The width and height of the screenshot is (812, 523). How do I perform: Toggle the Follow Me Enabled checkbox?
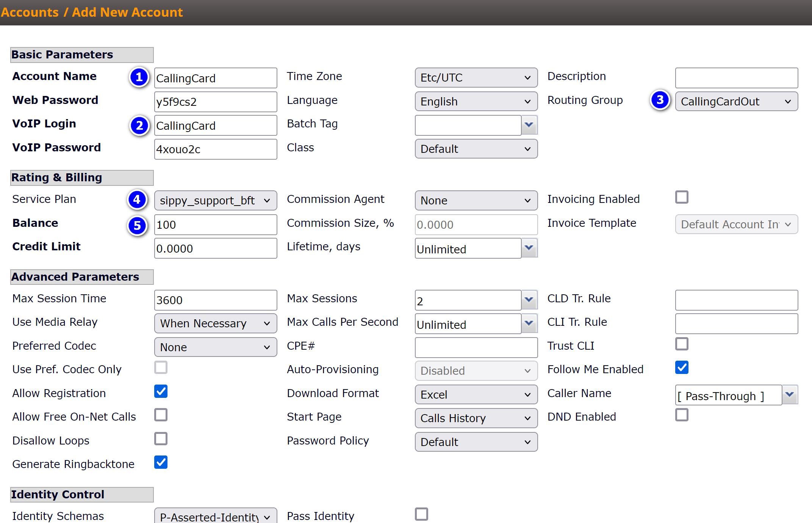click(681, 368)
